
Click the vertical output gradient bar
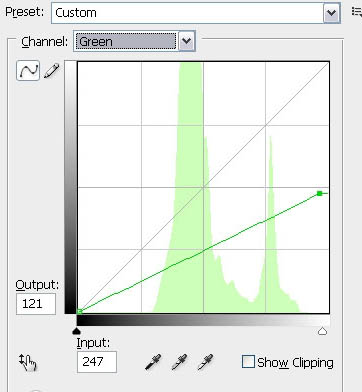[70, 187]
